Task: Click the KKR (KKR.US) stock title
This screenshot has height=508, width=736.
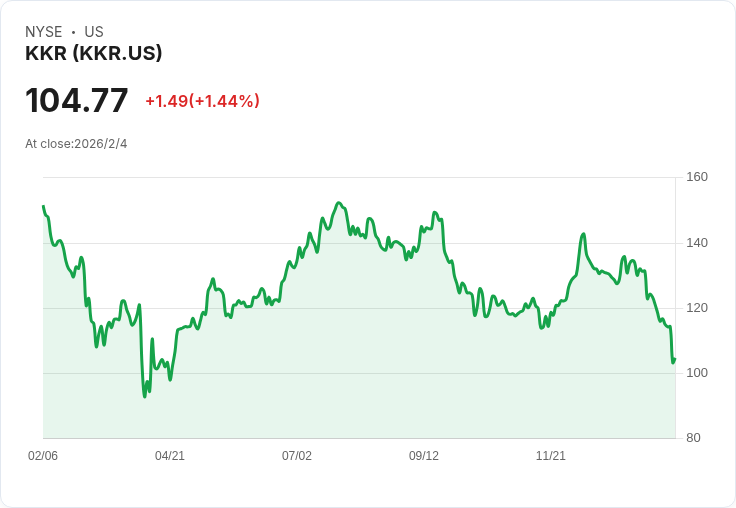Action: click(x=93, y=53)
